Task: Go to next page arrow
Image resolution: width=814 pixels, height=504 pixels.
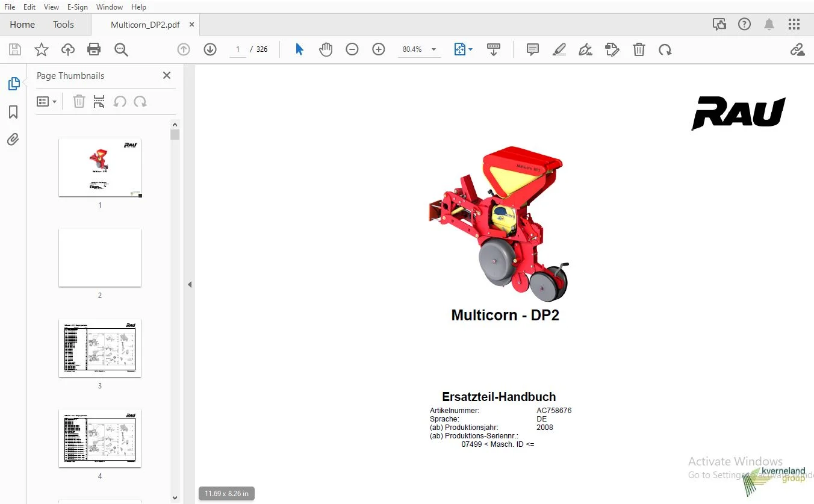Action: [210, 49]
